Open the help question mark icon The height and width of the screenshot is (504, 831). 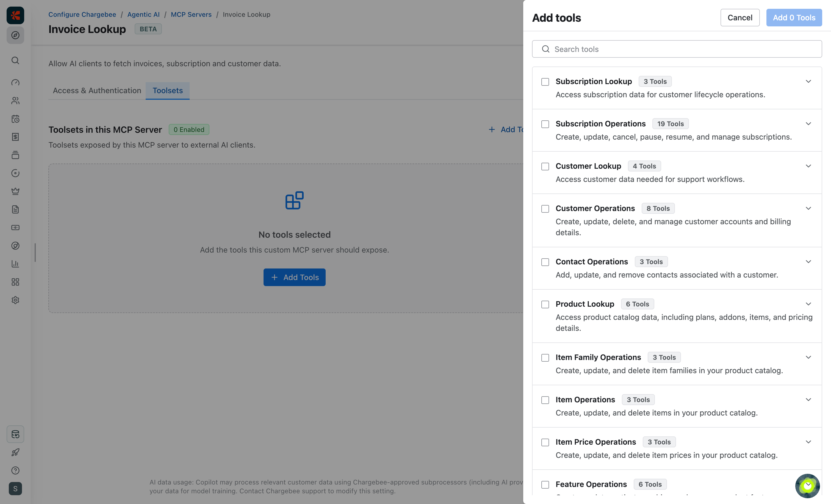(15, 470)
